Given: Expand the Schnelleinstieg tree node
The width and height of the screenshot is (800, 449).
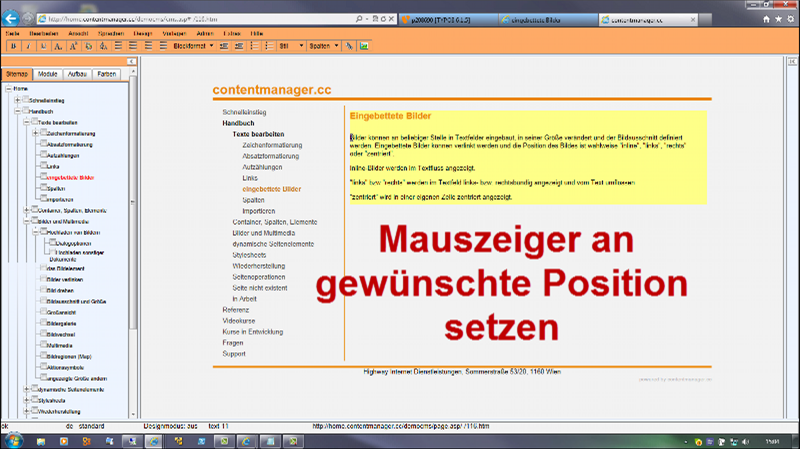Looking at the screenshot, I should [17, 100].
